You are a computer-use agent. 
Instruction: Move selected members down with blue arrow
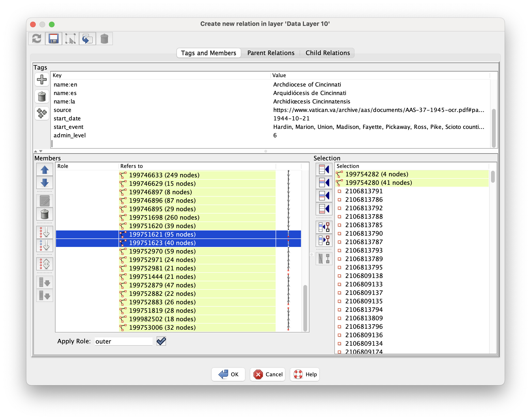[44, 183]
